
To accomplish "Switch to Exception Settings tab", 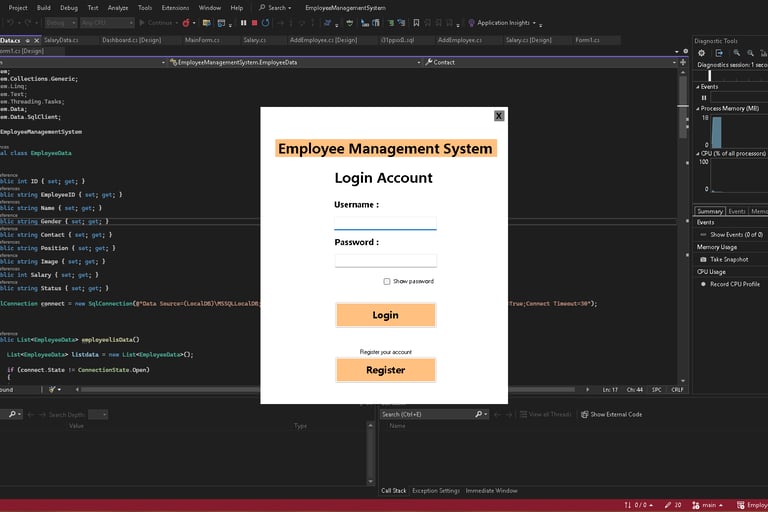I will 436,491.
